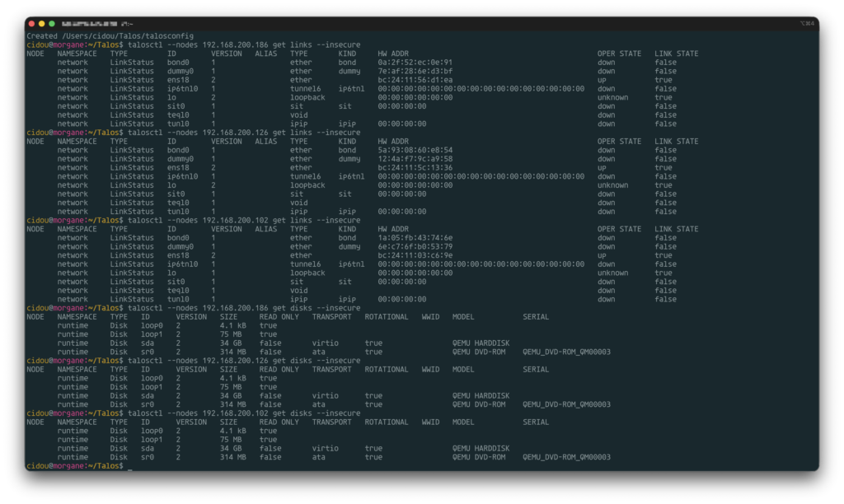Click MAC address 6e:c7:6f:b0:53:79
Image resolution: width=844 pixels, height=504 pixels.
pos(415,247)
